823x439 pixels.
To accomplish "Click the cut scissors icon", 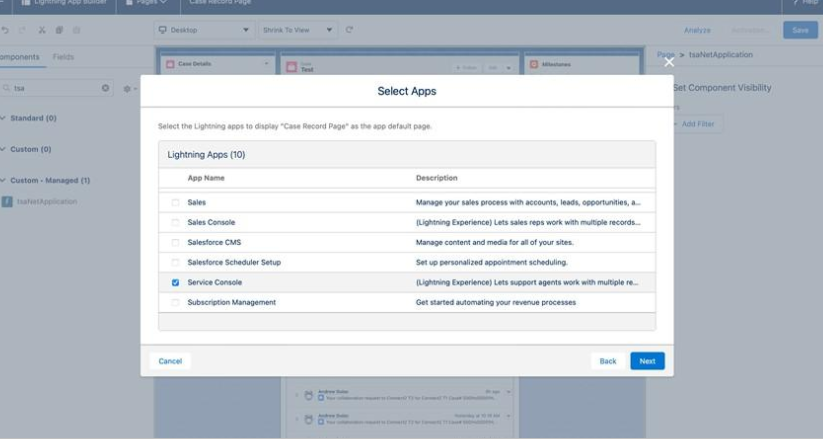I will pos(40,31).
